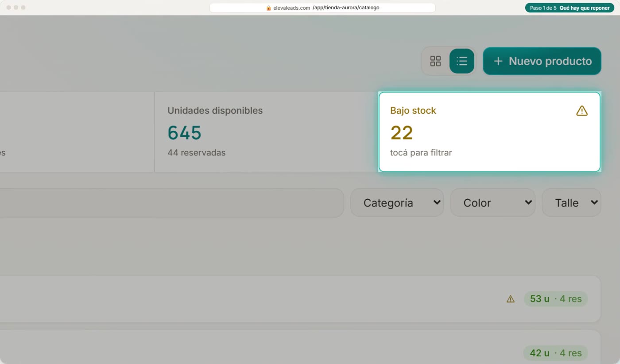
Task: Click the lock icon in address bar
Action: 268,8
